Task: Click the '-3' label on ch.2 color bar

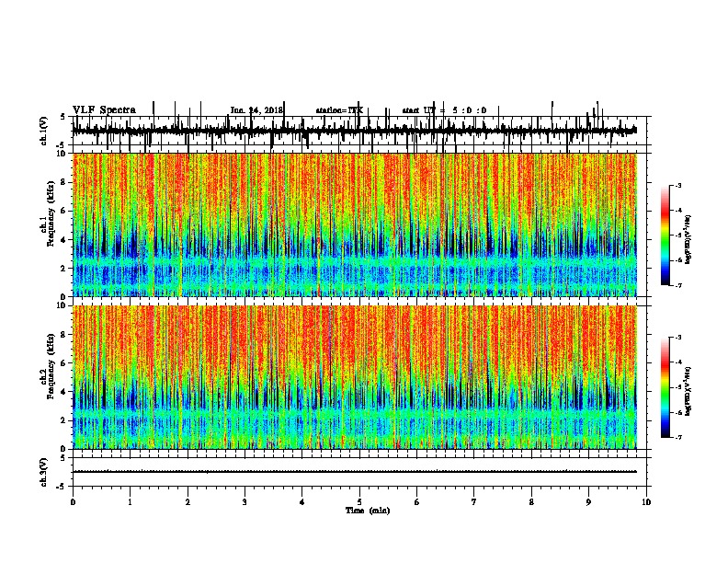Action: [x=678, y=338]
